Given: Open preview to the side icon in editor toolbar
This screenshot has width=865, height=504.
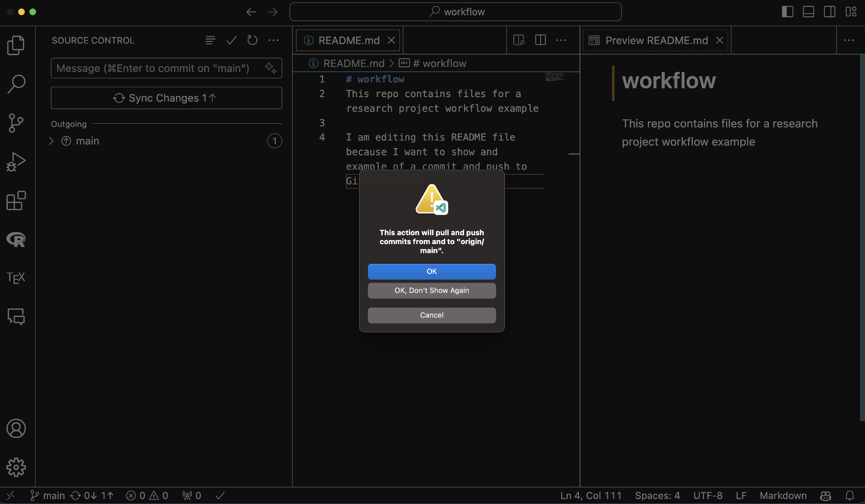Looking at the screenshot, I should pyautogui.click(x=519, y=40).
